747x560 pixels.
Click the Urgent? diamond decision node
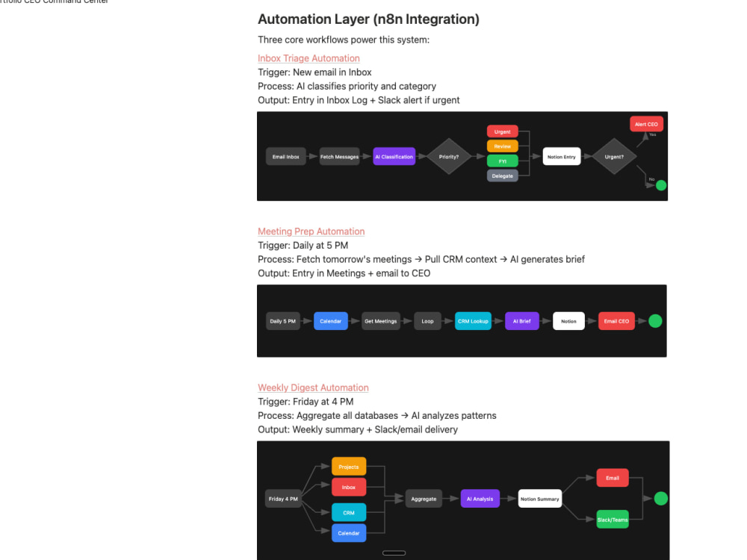pyautogui.click(x=614, y=157)
